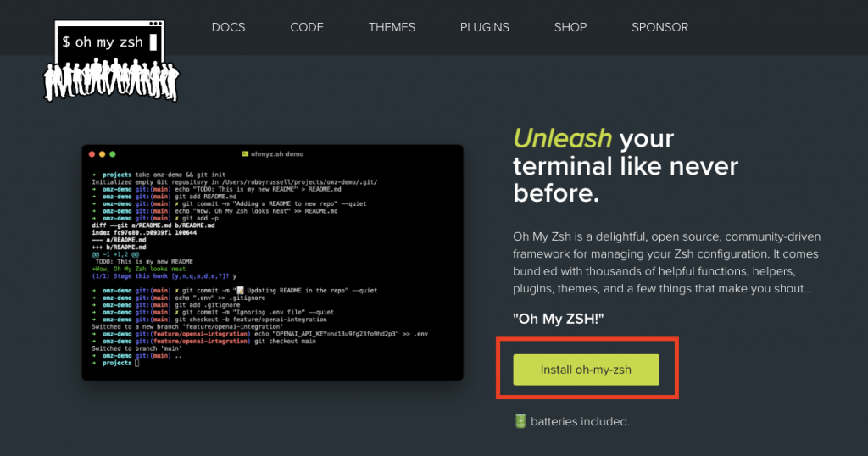Click the "Switched to branch 'main'" line
The height and width of the screenshot is (456, 868).
tap(137, 348)
